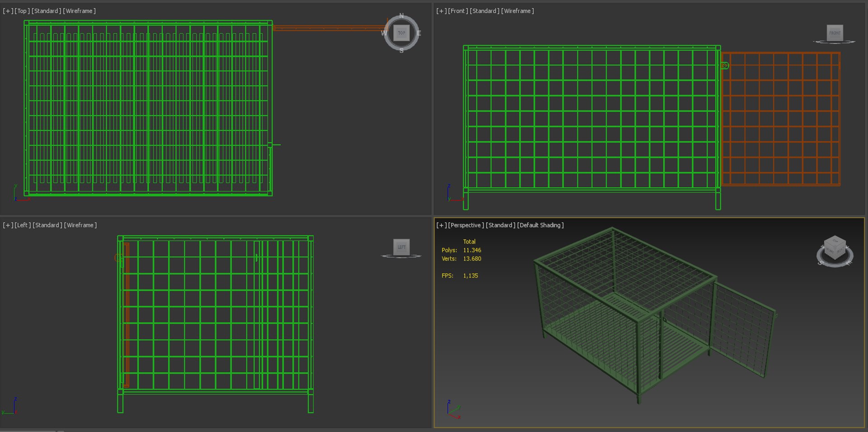Click the FPS value 1,135
868x432 pixels.
tap(470, 275)
